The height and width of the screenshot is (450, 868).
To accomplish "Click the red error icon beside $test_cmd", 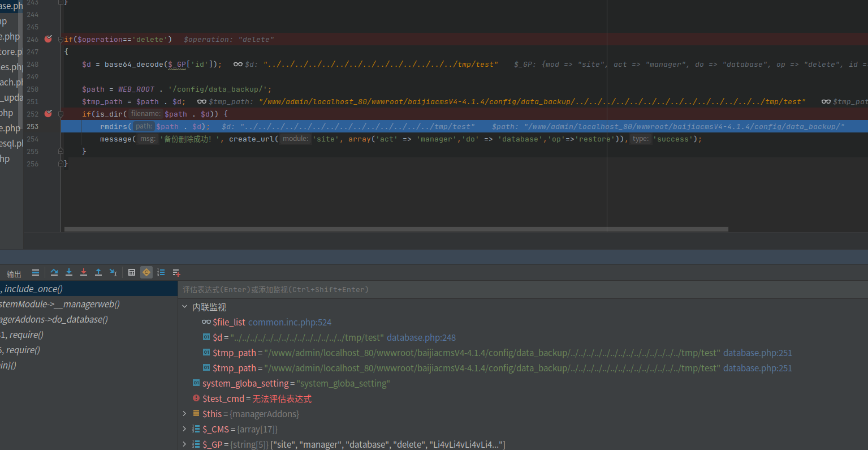I will point(196,398).
